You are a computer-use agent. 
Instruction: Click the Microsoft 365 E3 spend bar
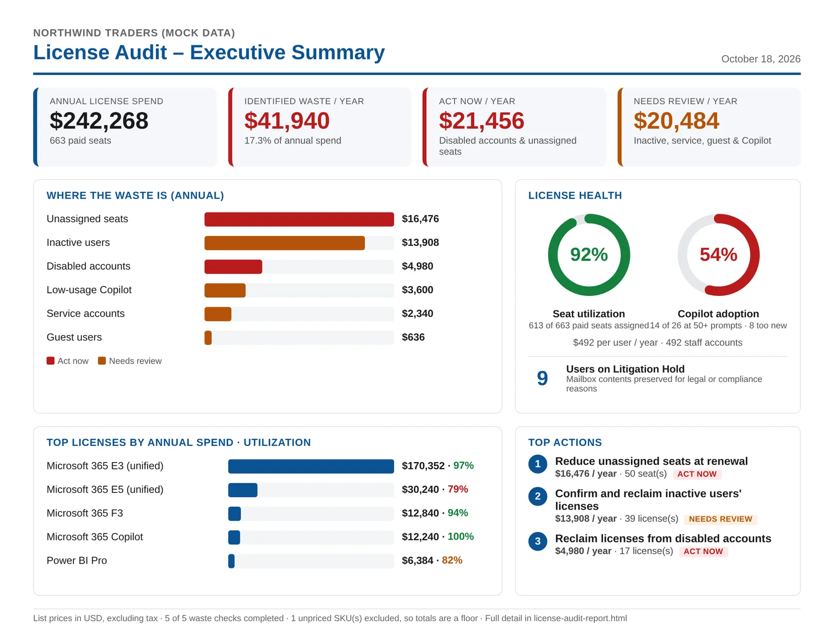tap(311, 466)
